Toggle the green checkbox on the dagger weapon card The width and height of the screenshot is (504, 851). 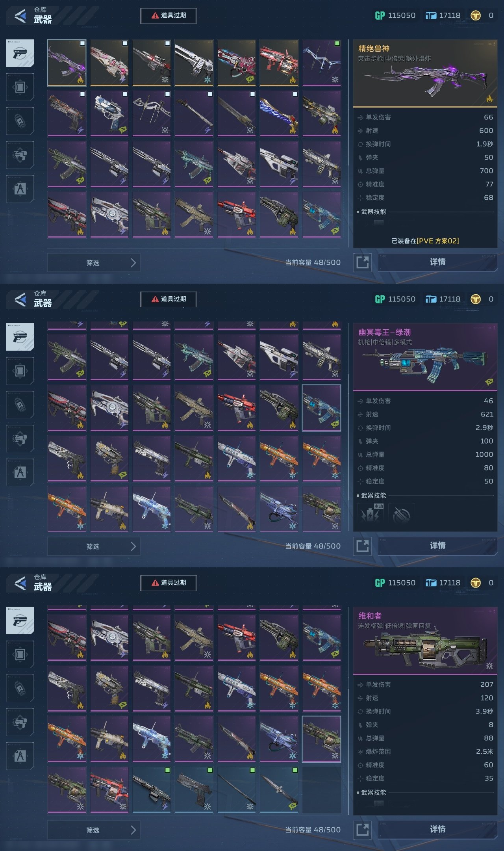(x=295, y=770)
